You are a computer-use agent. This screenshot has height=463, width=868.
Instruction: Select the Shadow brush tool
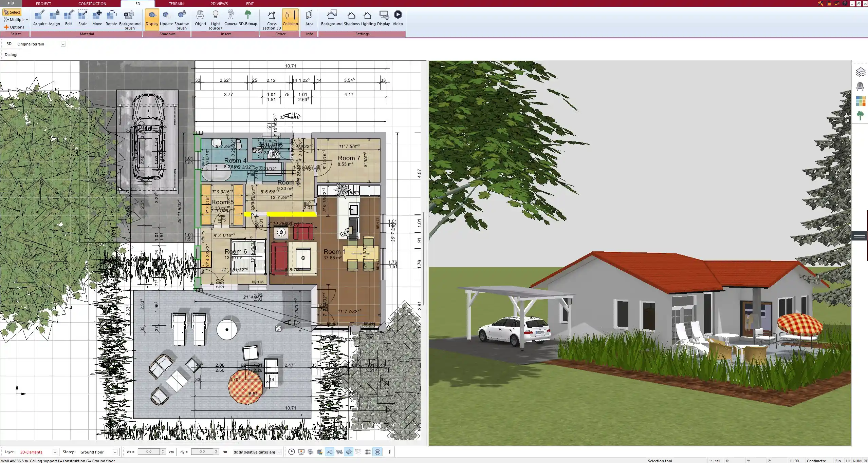182,20
